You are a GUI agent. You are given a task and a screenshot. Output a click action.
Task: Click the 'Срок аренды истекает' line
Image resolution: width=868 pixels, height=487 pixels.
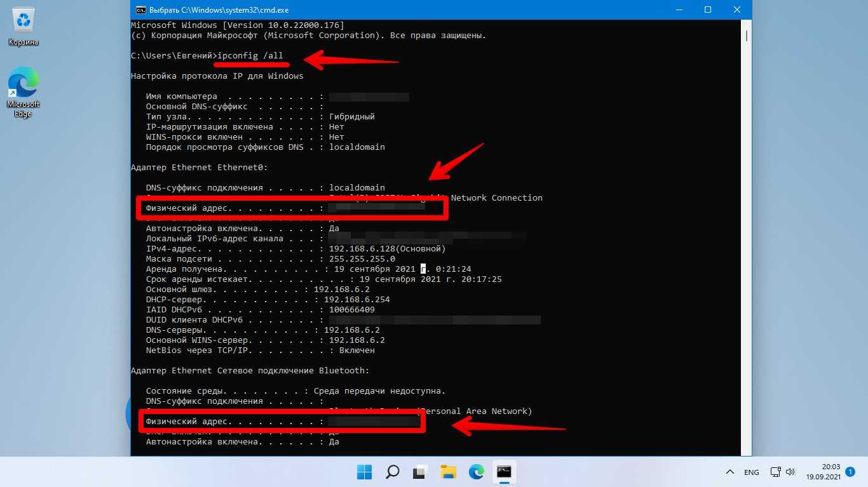(x=323, y=279)
